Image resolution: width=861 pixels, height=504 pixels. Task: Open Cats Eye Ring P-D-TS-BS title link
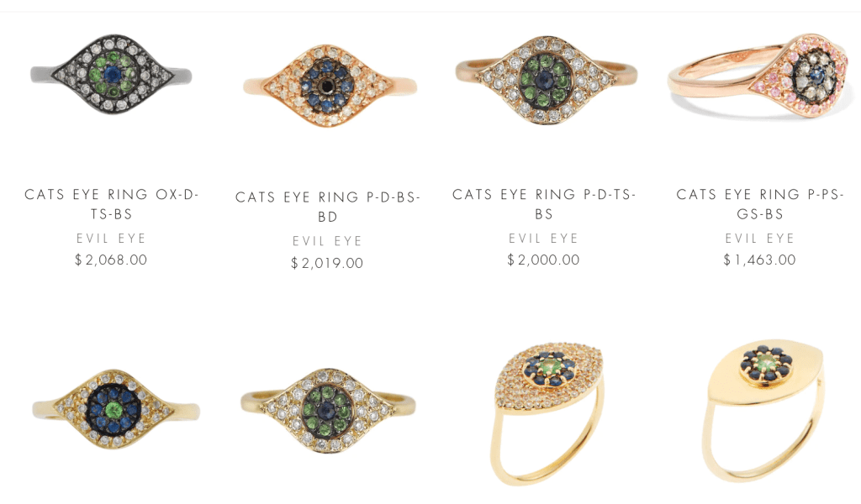coord(544,204)
